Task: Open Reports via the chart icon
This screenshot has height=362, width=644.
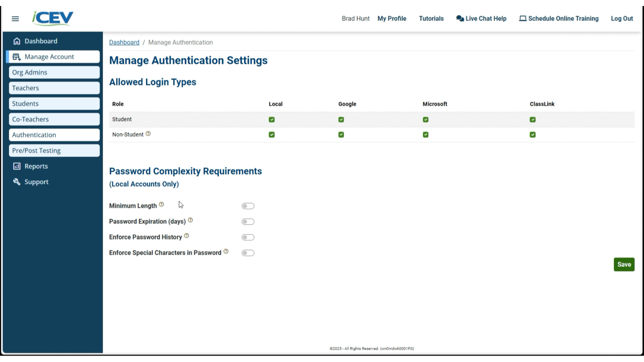Action: coord(17,166)
